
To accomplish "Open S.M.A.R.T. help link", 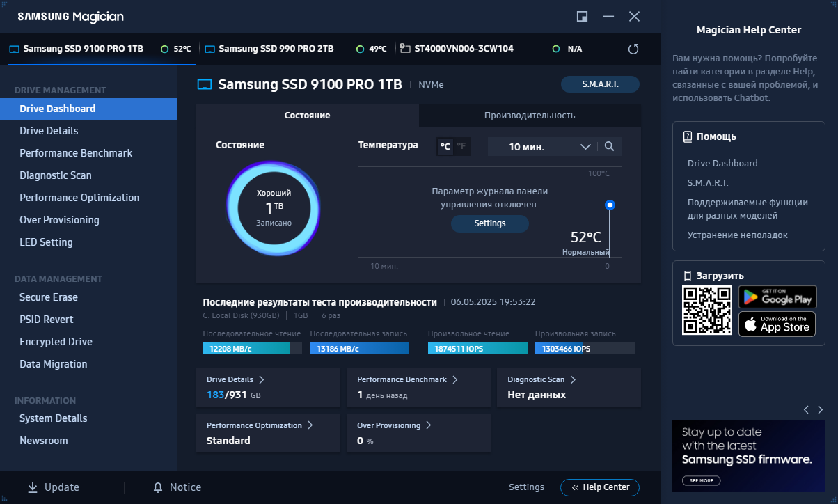I will click(x=708, y=182).
